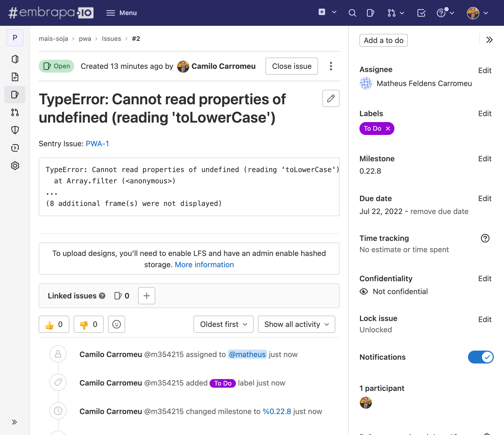Click thumbs up reaction button
This screenshot has height=435, width=504.
click(54, 324)
